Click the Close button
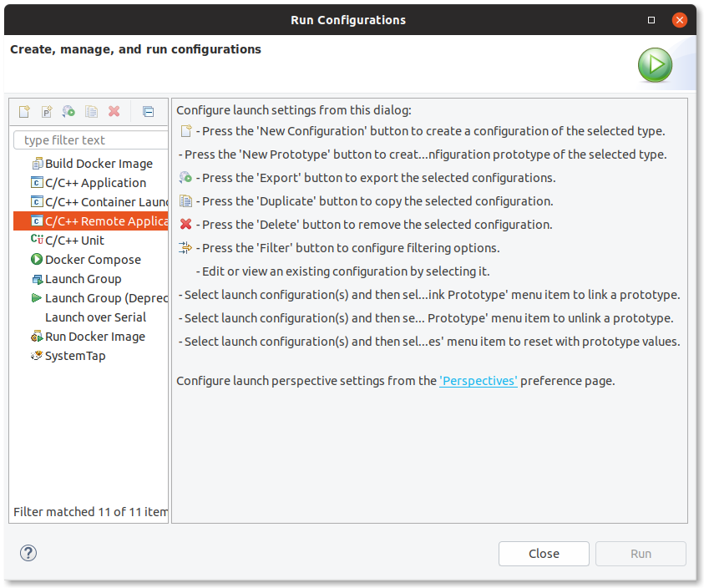704x588 pixels. [544, 554]
